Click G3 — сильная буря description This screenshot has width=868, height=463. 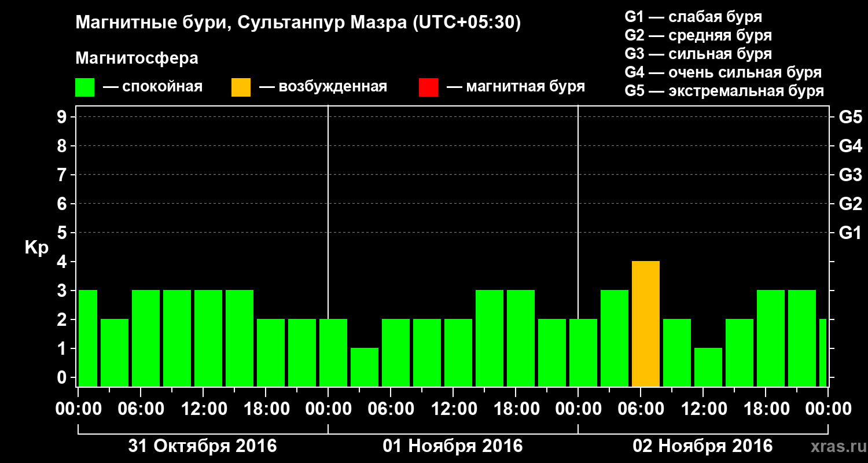pyautogui.click(x=698, y=54)
